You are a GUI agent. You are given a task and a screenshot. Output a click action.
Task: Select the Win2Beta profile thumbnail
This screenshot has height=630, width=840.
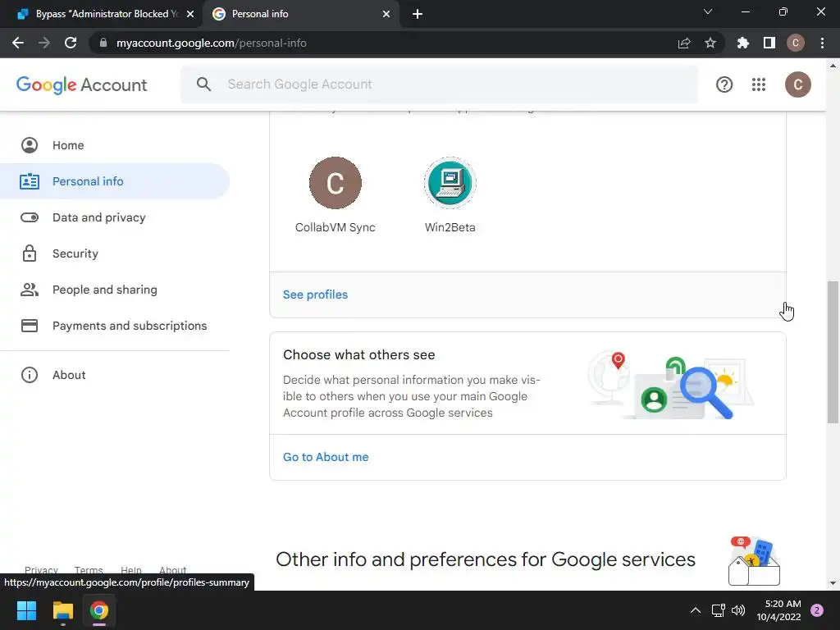tap(450, 183)
